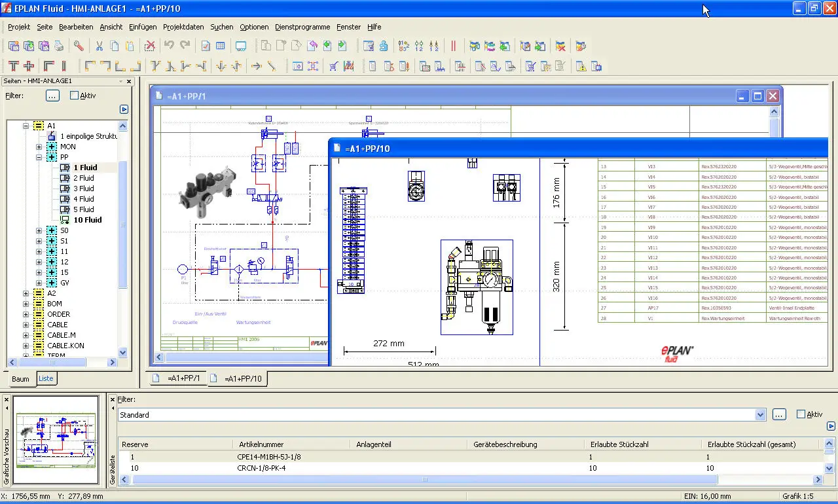The width and height of the screenshot is (838, 504).
Task: Click the blue arrow button under Seiten filter
Action: (x=124, y=109)
